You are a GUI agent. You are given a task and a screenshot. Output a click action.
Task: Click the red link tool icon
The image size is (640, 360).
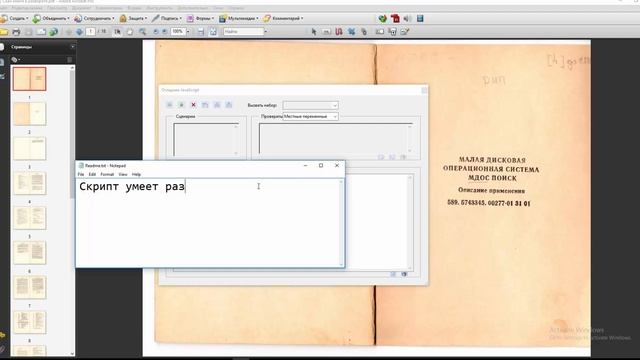[x=339, y=32]
